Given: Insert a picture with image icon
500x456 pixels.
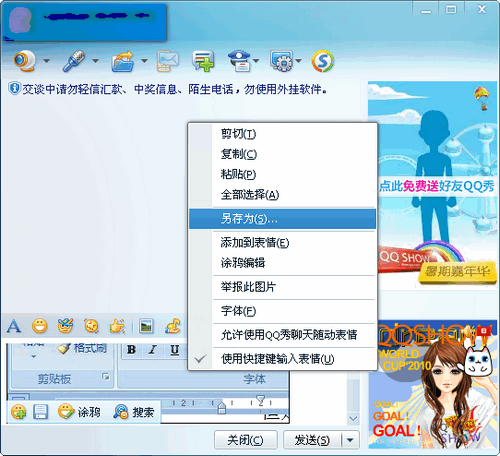Looking at the screenshot, I should [x=146, y=326].
